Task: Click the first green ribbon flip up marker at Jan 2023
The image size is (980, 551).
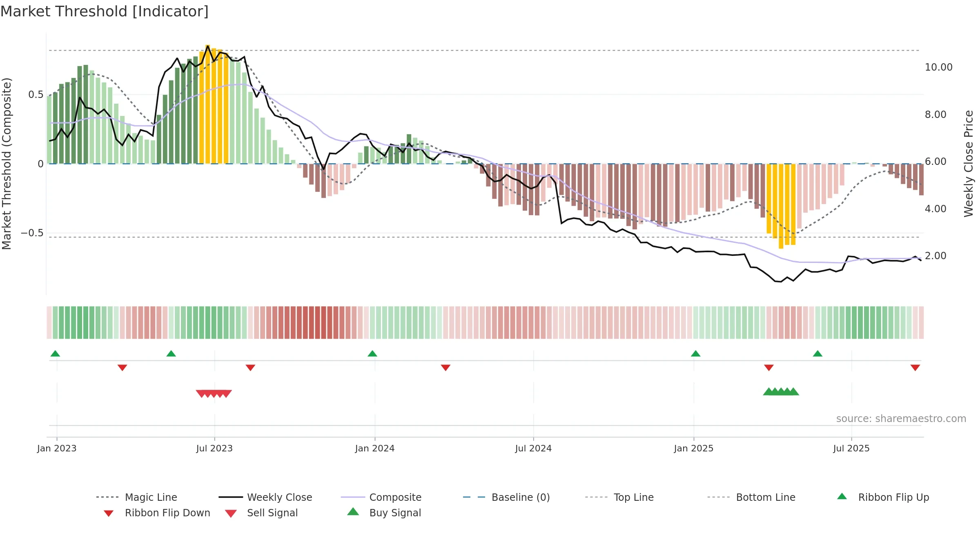Action: (x=55, y=353)
